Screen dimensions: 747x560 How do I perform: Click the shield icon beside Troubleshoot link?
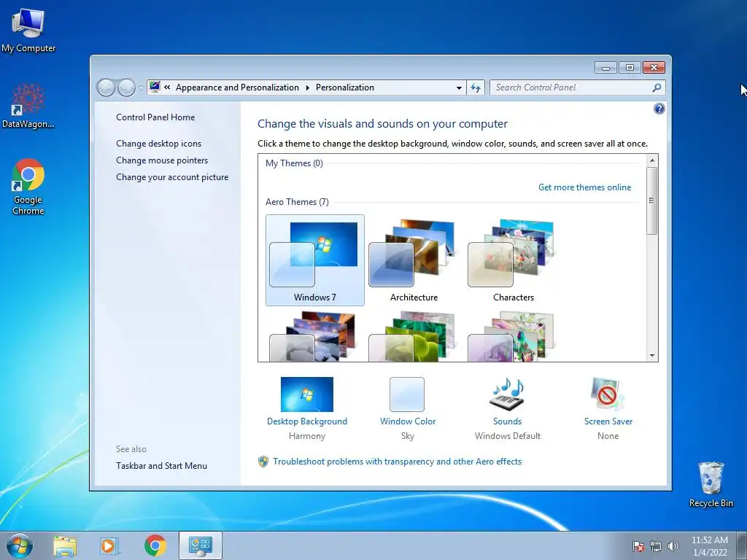263,462
